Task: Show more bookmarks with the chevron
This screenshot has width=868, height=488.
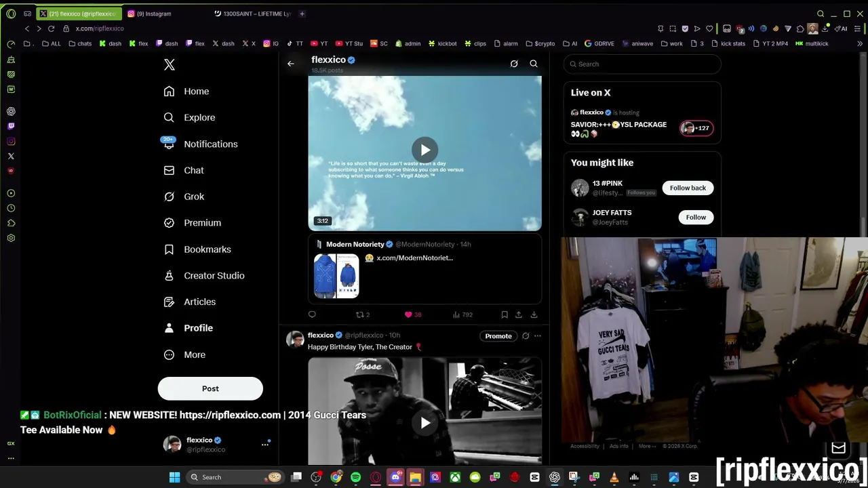Action: point(859,43)
